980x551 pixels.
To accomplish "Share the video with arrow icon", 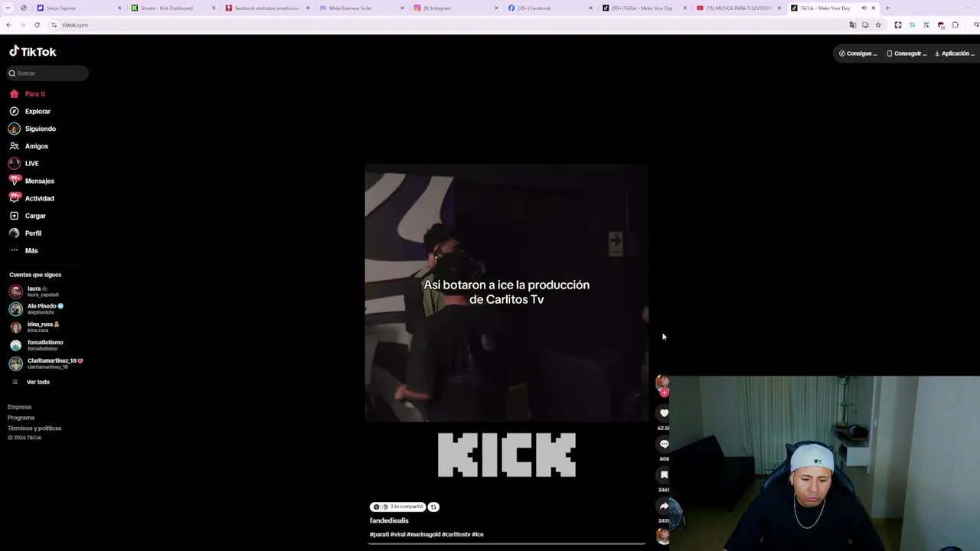I will pos(664,506).
